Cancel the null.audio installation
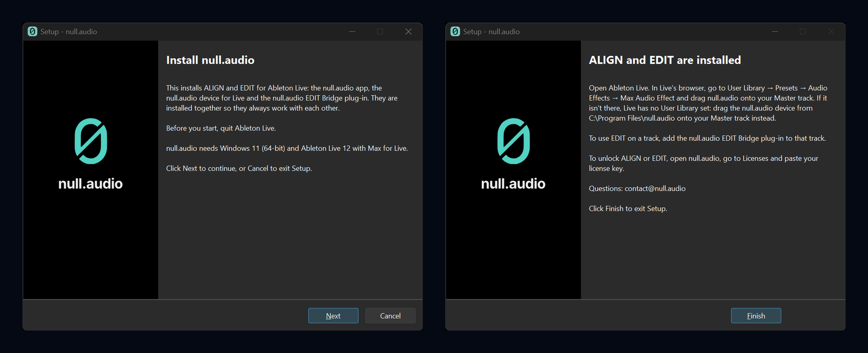The image size is (868, 353). 390,316
